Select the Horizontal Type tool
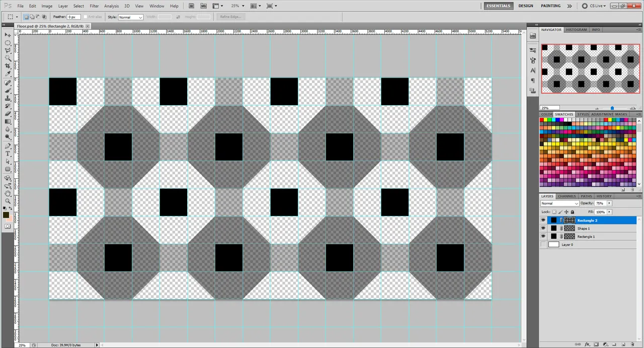644x348 pixels. 8,154
